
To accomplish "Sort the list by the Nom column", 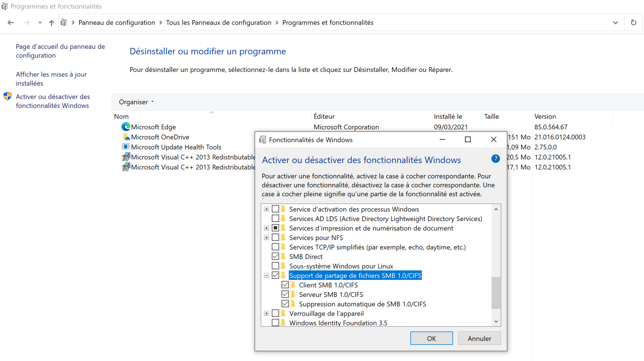I will click(x=121, y=116).
